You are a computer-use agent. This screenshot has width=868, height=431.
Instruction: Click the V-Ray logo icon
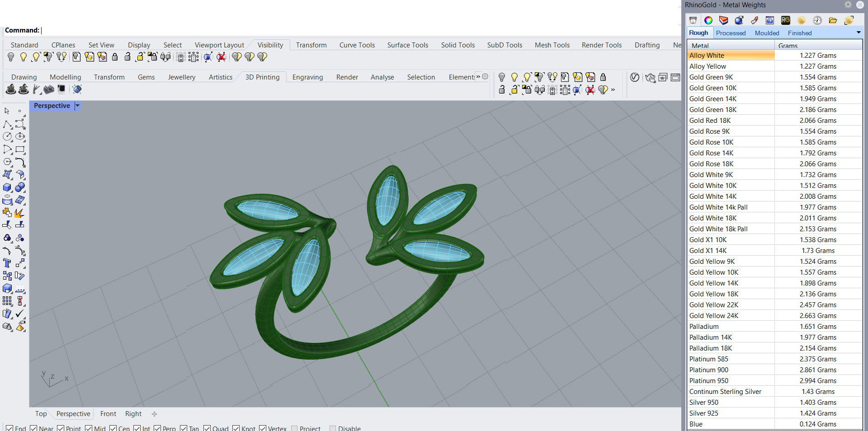pos(635,77)
